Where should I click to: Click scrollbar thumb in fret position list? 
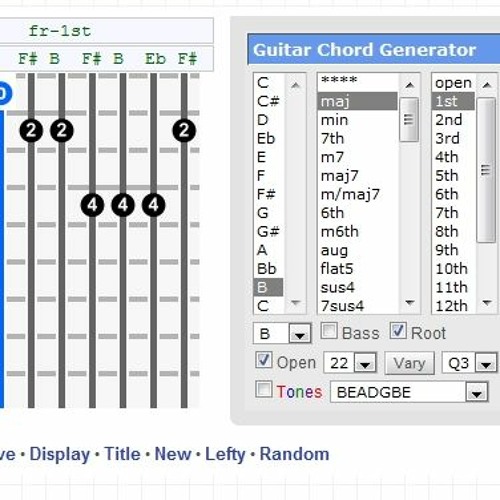(x=486, y=170)
